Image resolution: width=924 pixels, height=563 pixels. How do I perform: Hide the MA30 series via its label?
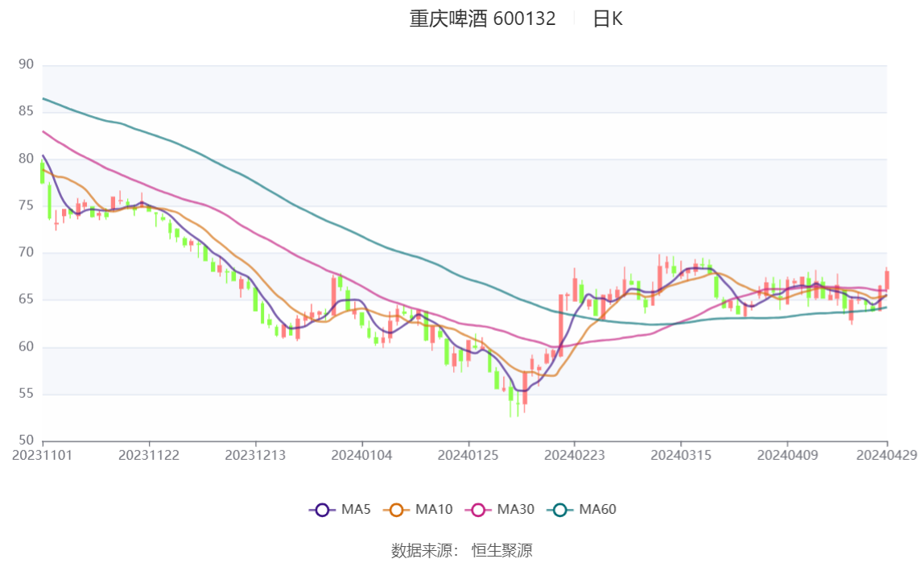pos(516,509)
